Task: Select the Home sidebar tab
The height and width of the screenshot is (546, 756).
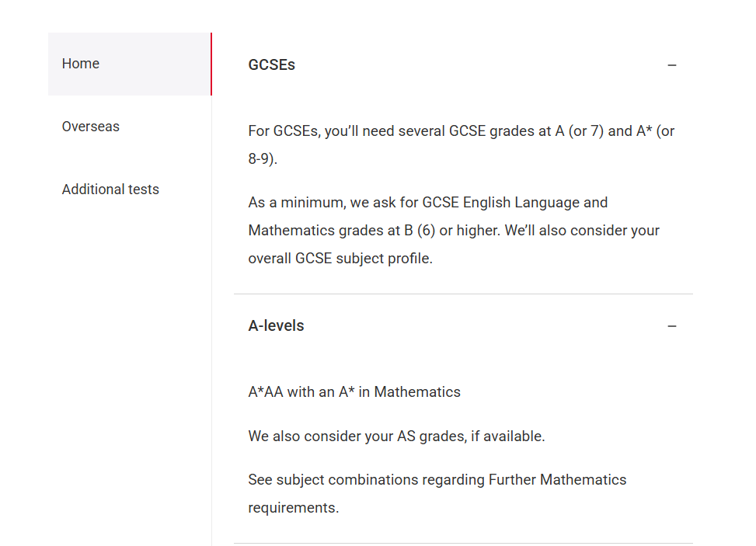Action: pos(129,64)
